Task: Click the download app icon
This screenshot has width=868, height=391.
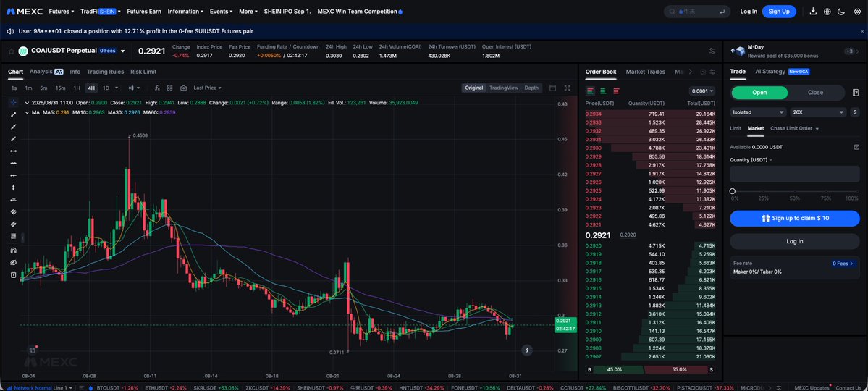Action: (x=813, y=11)
